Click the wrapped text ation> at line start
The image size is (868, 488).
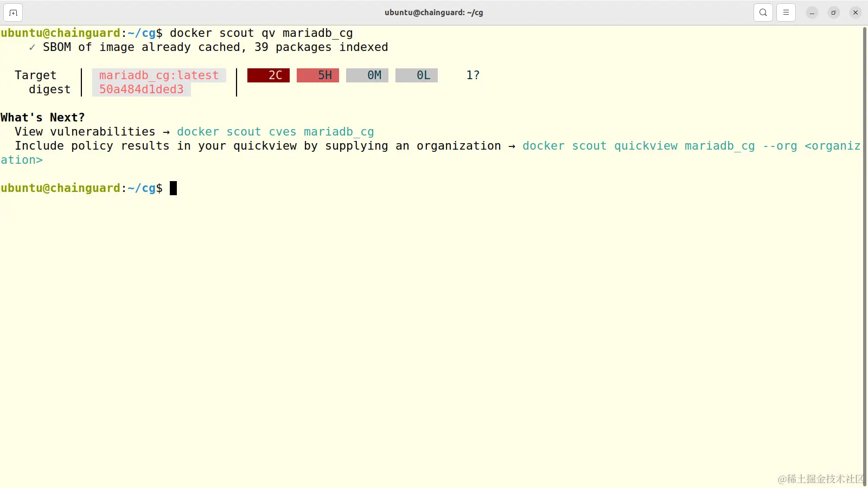tap(22, 160)
